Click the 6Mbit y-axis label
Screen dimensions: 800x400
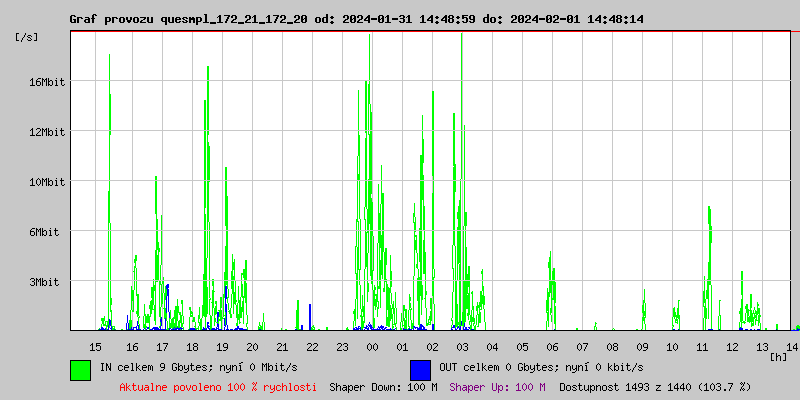(x=46, y=232)
